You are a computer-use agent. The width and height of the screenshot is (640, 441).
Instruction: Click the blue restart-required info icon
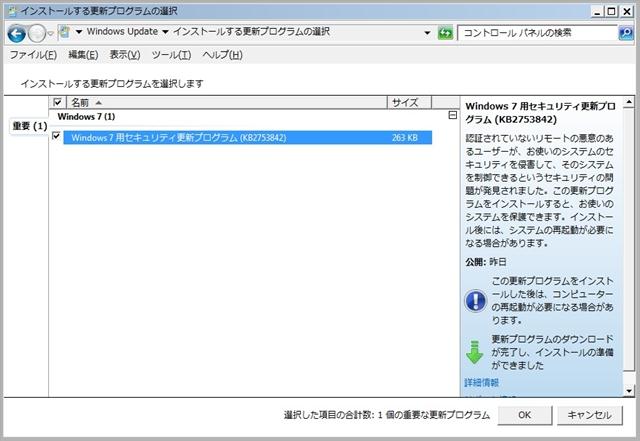pyautogui.click(x=475, y=301)
